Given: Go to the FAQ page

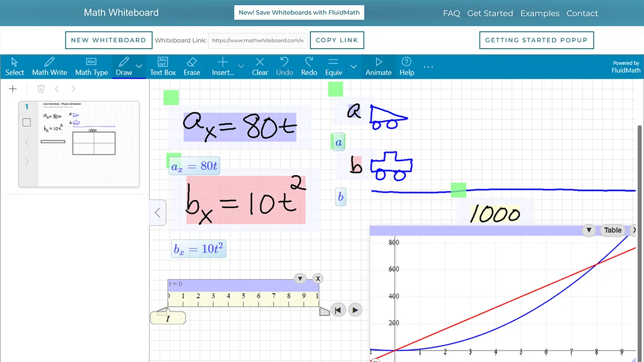Looking at the screenshot, I should (451, 13).
